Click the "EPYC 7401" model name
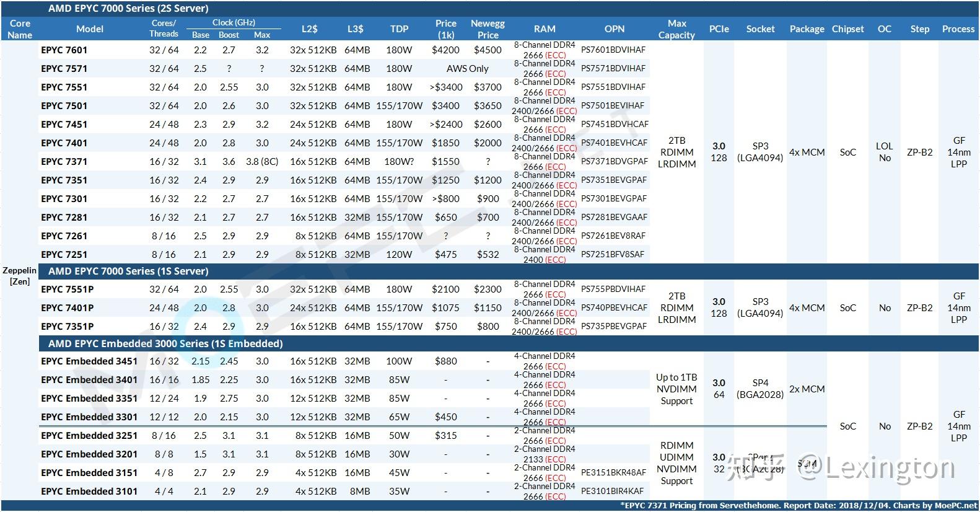 point(64,143)
